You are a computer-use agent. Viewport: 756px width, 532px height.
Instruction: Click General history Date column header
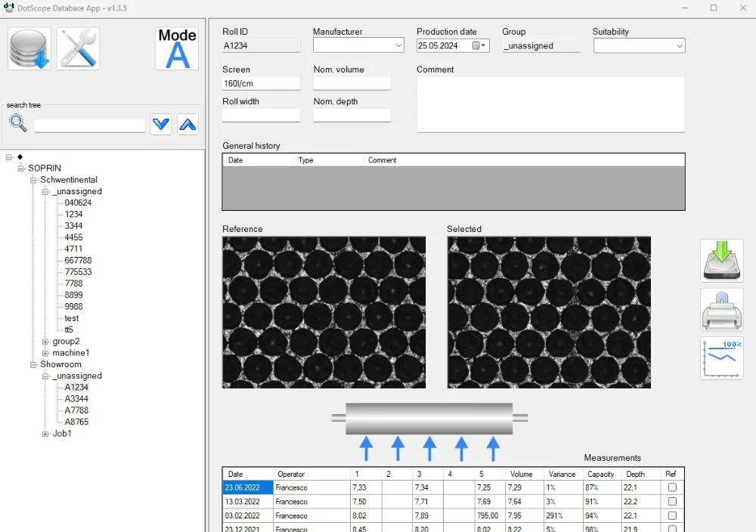click(x=258, y=160)
